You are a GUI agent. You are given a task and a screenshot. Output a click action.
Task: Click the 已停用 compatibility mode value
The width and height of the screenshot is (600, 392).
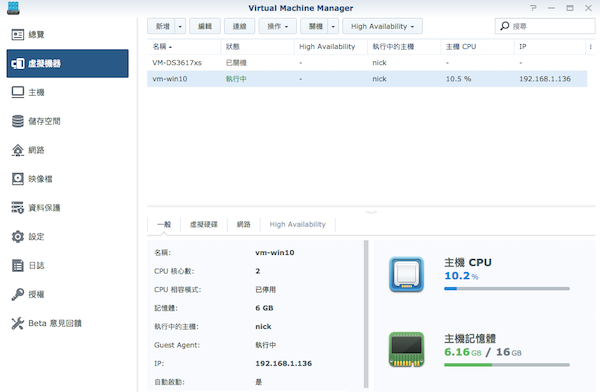[265, 290]
